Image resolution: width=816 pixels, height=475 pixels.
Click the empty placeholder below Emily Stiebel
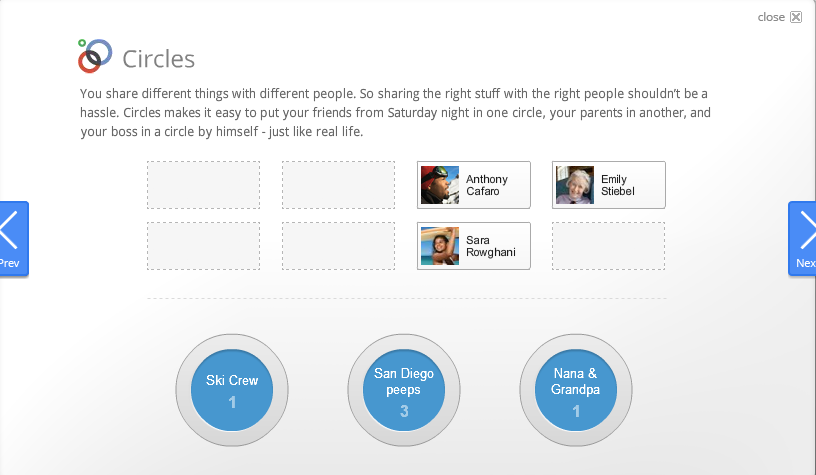coord(608,246)
